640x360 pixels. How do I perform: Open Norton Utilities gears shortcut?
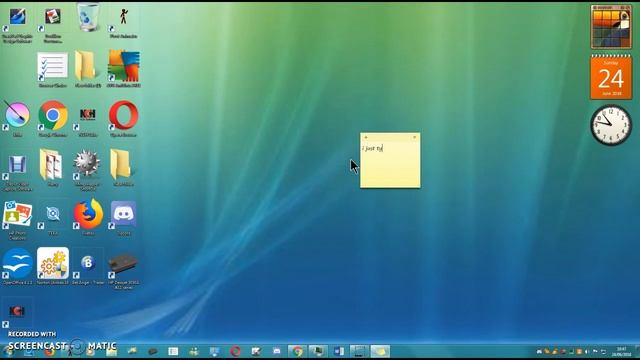[x=53, y=266]
